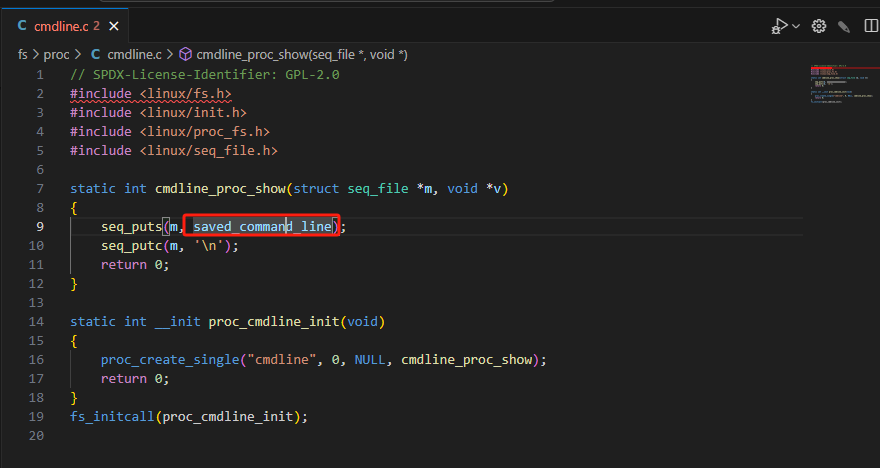Click the cube symbol icon in breadcrumb
Viewport: 880px width, 468px height.
point(185,54)
